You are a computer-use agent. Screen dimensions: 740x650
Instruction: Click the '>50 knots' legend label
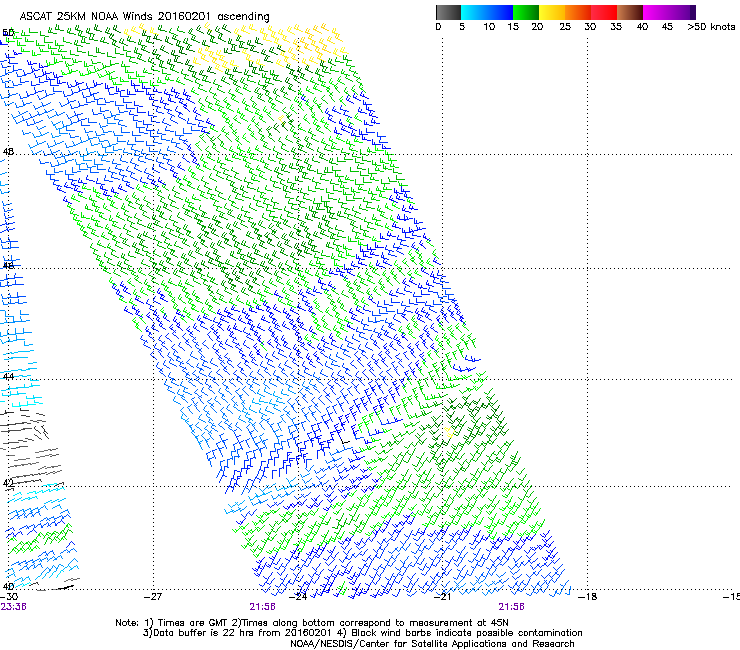(x=711, y=26)
